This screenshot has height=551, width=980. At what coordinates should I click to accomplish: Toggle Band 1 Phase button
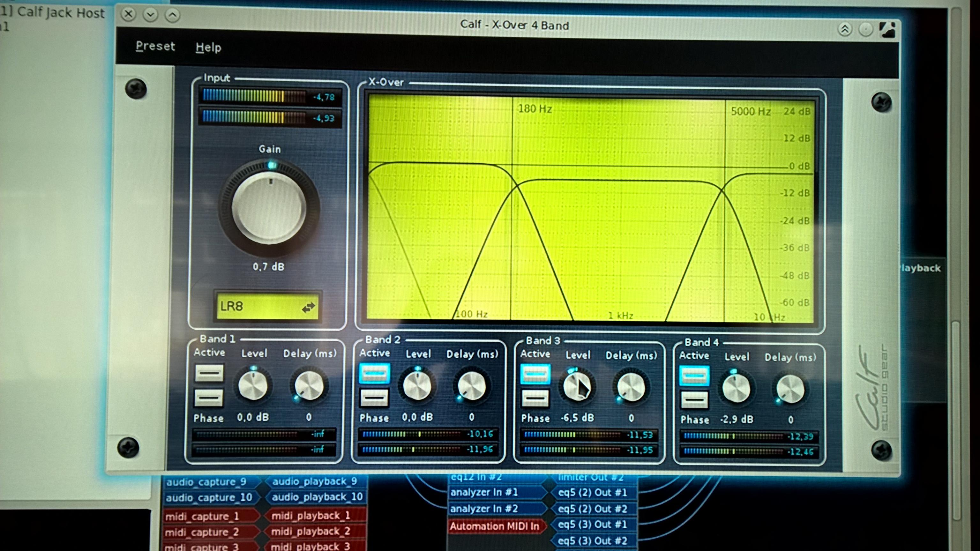pyautogui.click(x=209, y=398)
